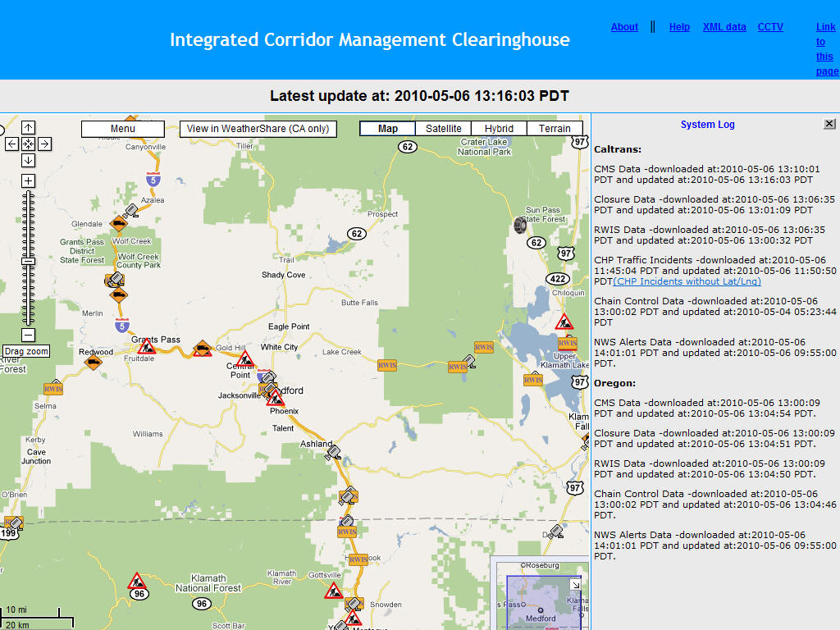
Task: Zoom out using the minus button
Action: (x=28, y=335)
